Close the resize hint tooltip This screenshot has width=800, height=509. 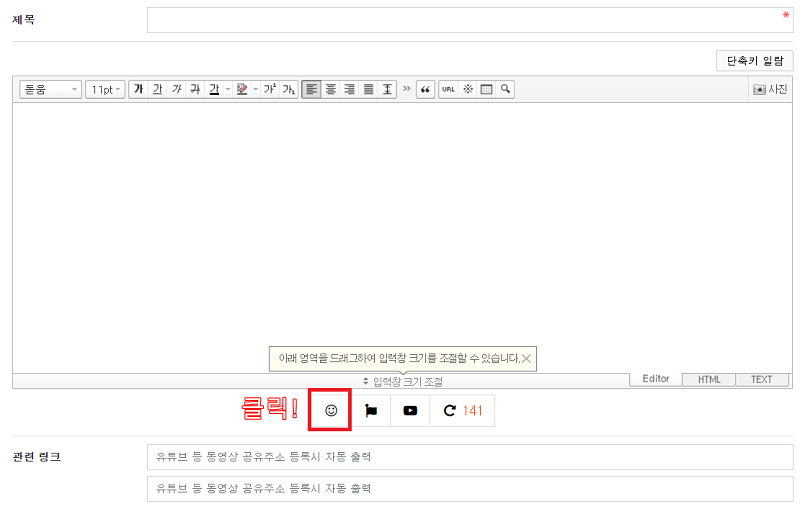coord(527,359)
